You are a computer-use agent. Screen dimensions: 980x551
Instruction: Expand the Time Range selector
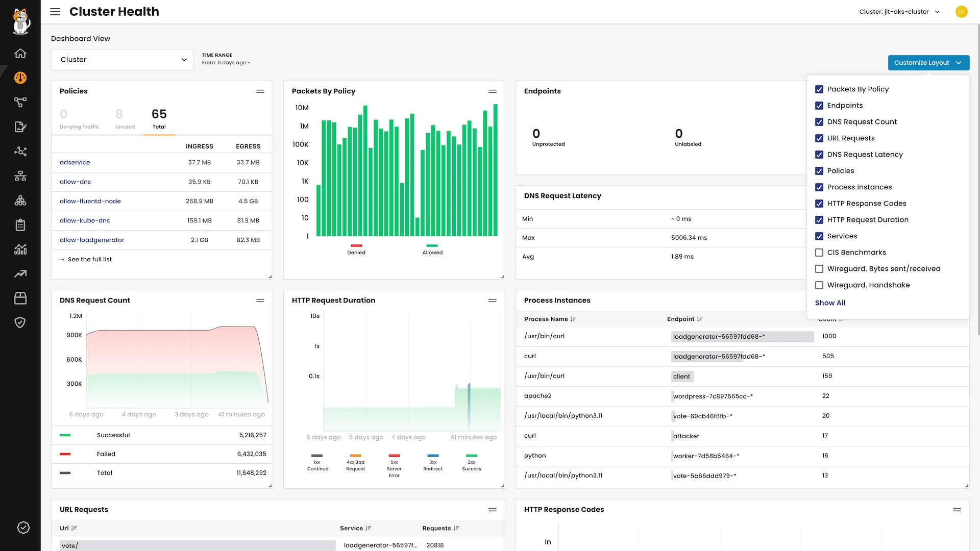pos(226,63)
